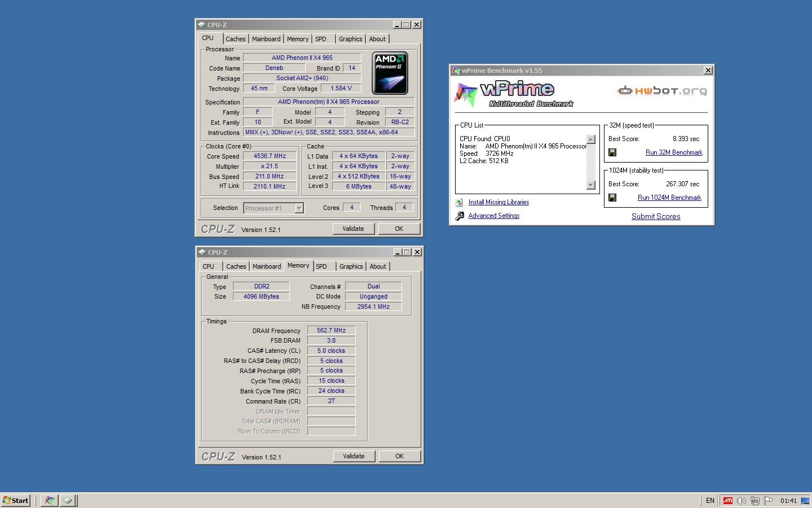Viewport: 812px width, 508px height.
Task: Click the HWBOT.org logo
Action: (x=662, y=90)
